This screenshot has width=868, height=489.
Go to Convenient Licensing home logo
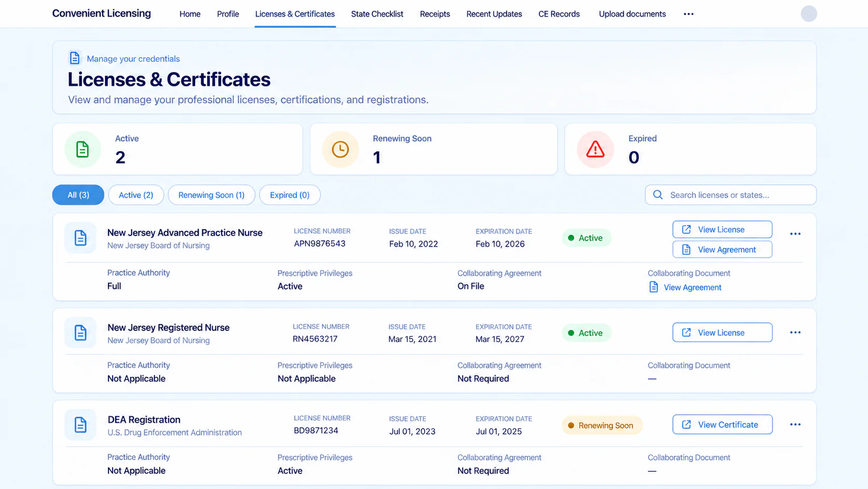coord(102,14)
